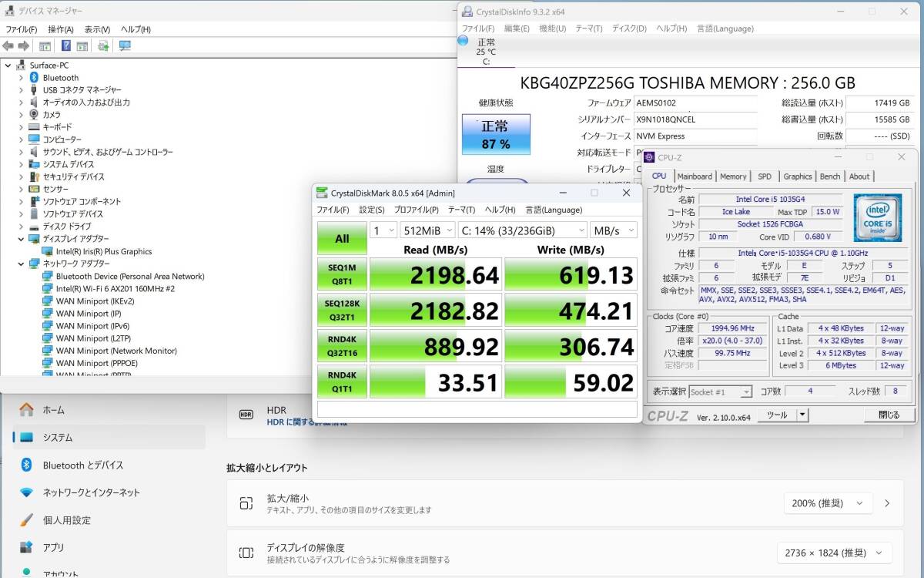Viewport: 924px width, 578px height.
Task: Expand the Bluetooth device category
Action: pyautogui.click(x=21, y=78)
